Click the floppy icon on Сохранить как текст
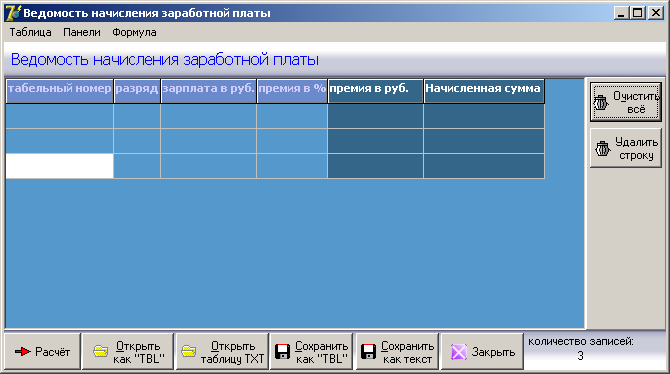 click(x=368, y=352)
